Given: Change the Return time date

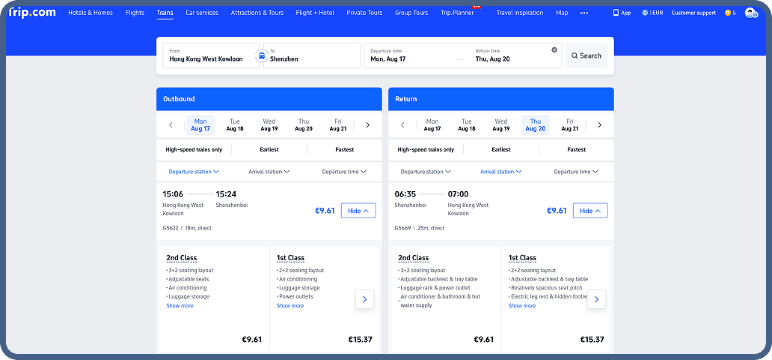Looking at the screenshot, I should coord(512,56).
